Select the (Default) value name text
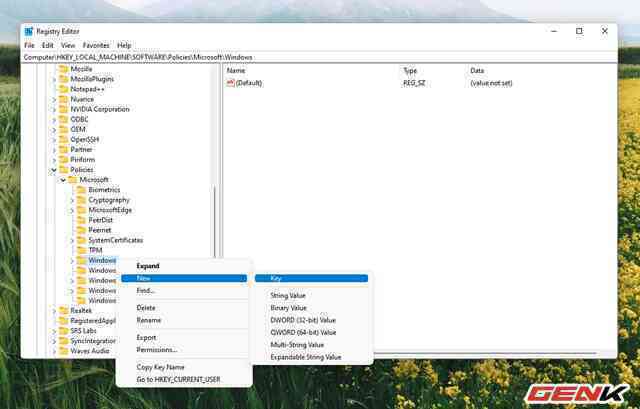The image size is (640, 409). [249, 83]
